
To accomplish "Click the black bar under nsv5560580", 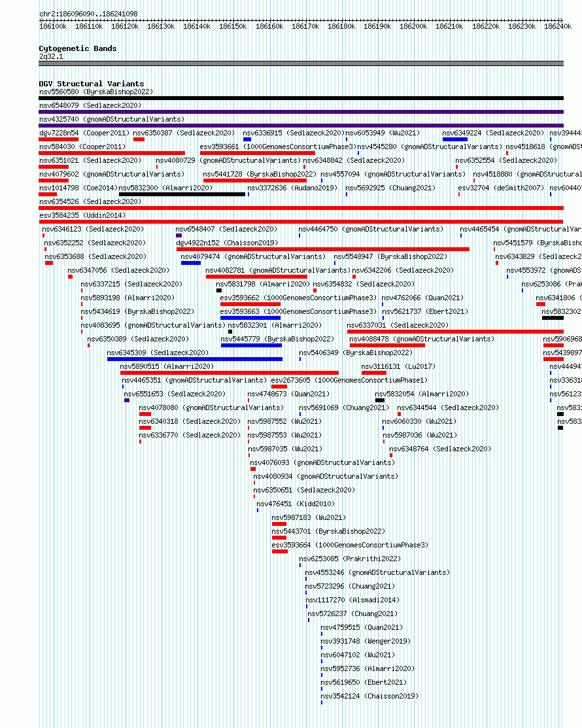I will 301,98.
